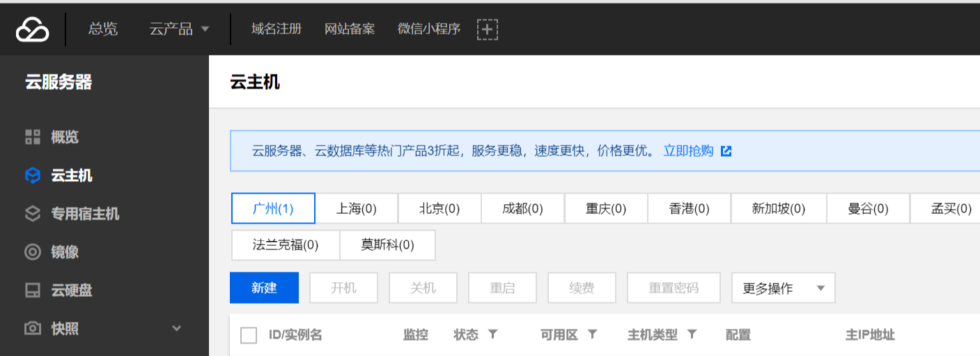Screen dimensions: 980x356
Task: Follow the 立即抢购 link
Action: pyautogui.click(x=688, y=151)
